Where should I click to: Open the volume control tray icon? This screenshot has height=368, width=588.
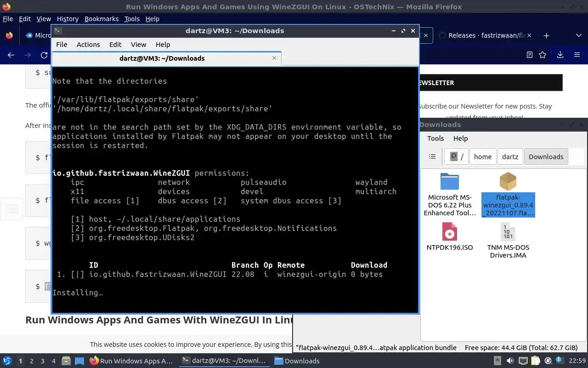[x=510, y=361]
